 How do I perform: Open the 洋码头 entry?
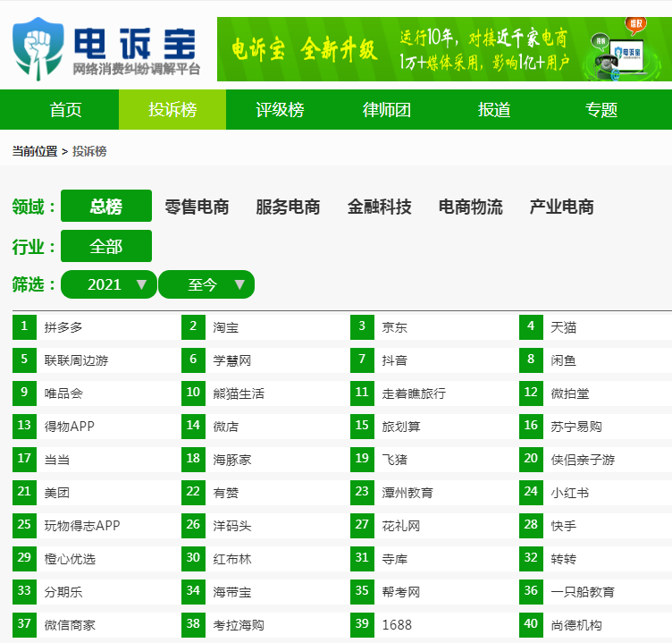tap(232, 526)
